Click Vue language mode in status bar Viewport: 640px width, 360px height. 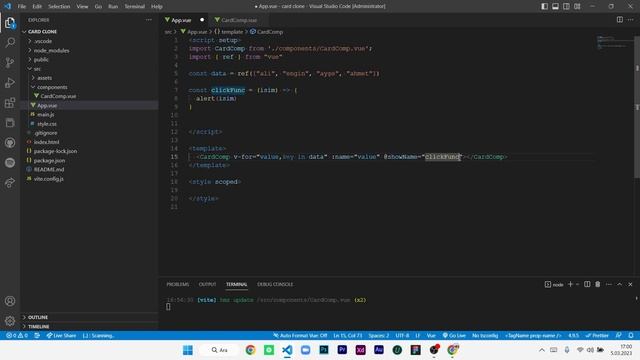(x=431, y=335)
